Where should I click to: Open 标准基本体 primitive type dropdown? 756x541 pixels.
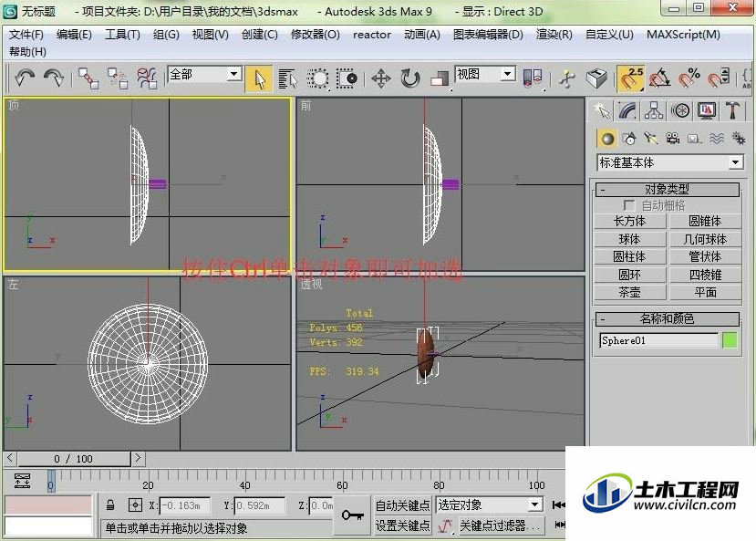670,162
